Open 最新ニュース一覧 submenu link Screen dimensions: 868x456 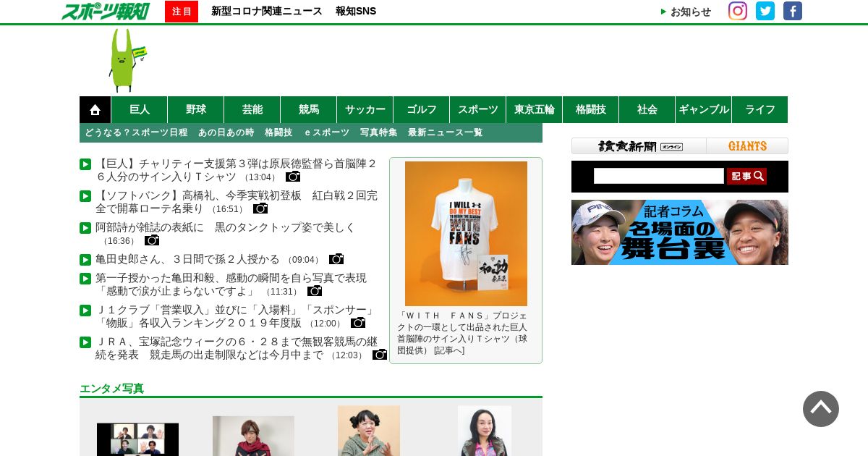point(446,132)
